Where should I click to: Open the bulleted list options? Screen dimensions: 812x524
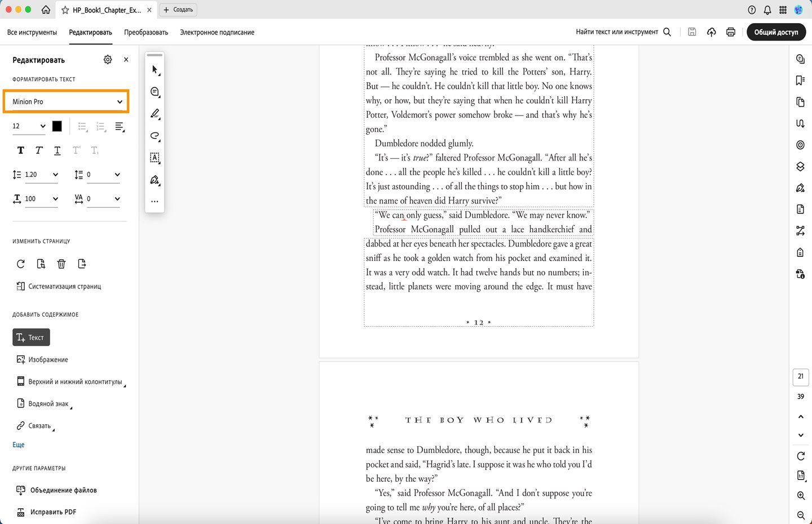point(82,127)
